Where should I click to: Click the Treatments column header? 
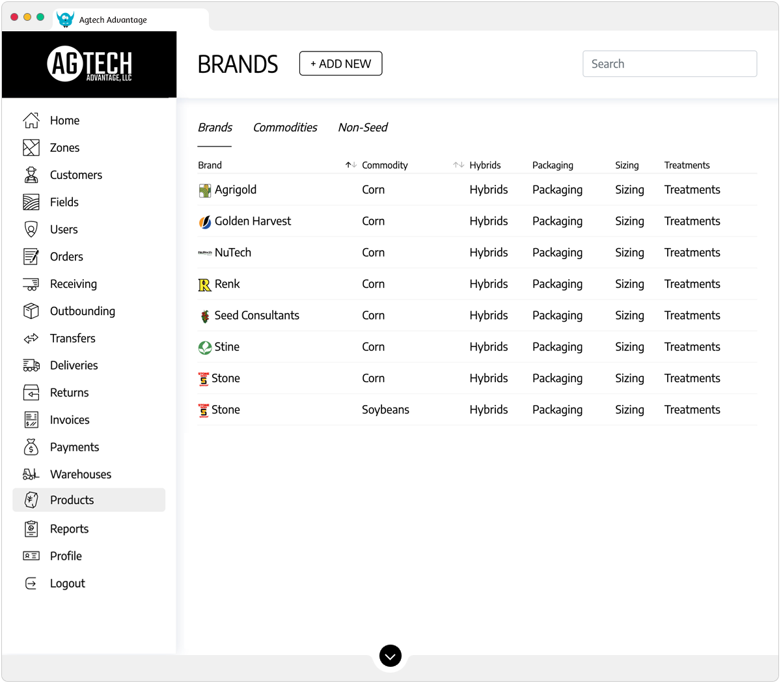(687, 165)
